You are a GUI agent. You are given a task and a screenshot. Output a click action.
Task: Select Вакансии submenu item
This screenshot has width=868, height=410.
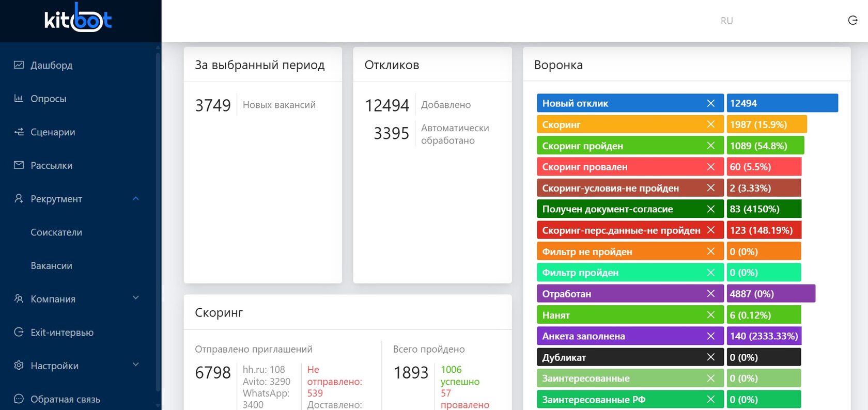coord(51,265)
